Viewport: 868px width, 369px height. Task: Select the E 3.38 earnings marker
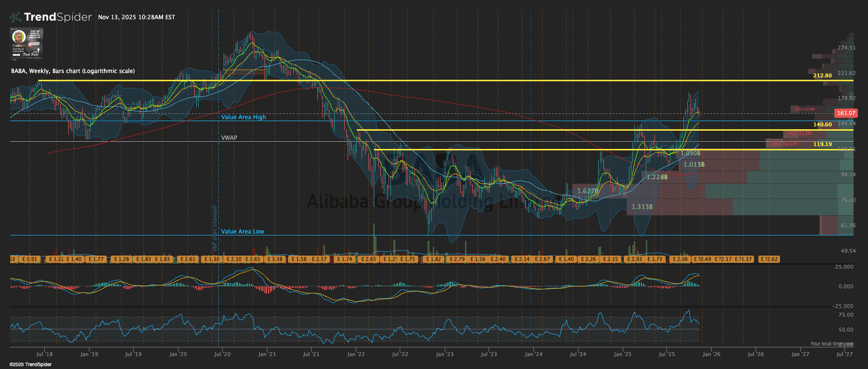coord(275,259)
